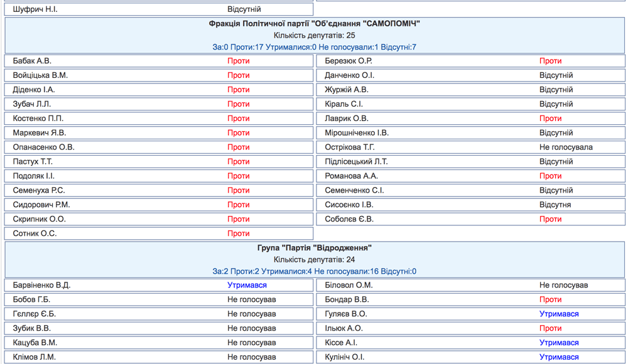Select the "Проти" vote of Сотник О.С.

pos(238,234)
